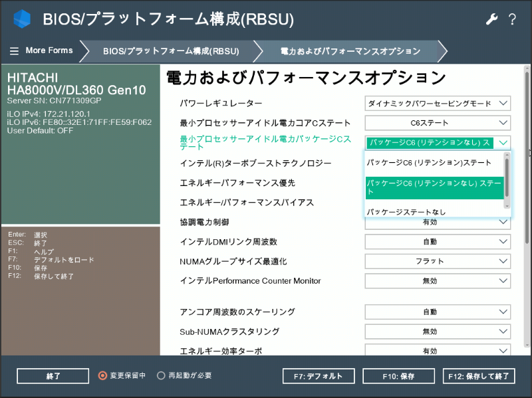Viewport: 532px width, 398px height.
Task: Click the More Forms label
Action: click(x=49, y=50)
